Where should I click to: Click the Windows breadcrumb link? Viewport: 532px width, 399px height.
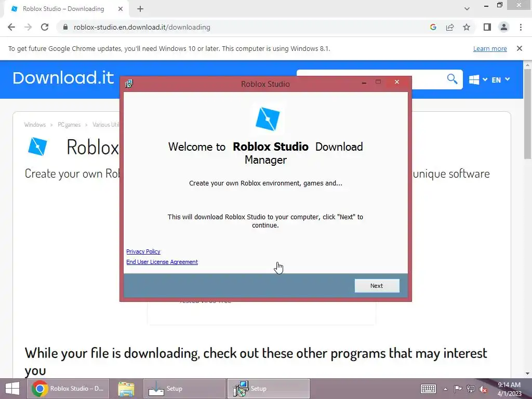[x=35, y=125]
